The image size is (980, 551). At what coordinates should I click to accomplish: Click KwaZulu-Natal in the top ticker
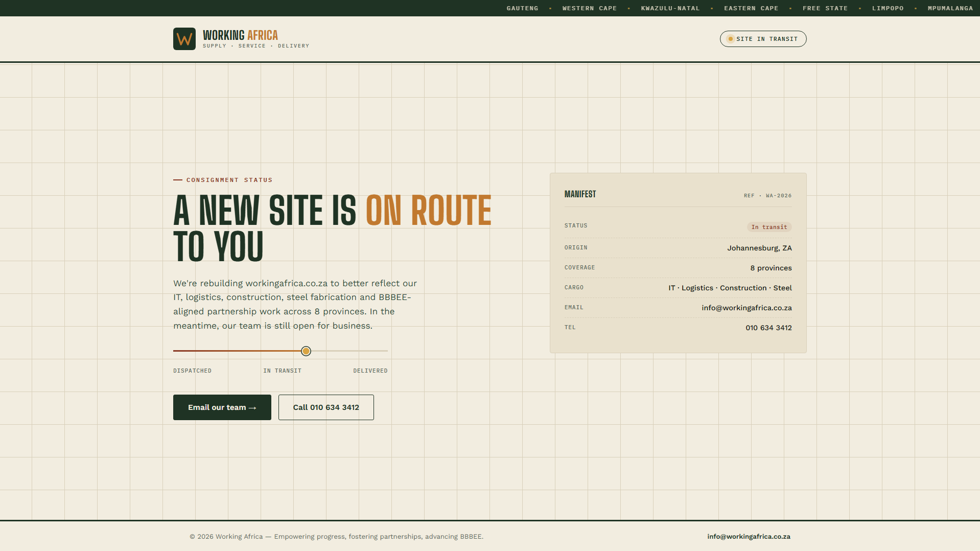[670, 8]
